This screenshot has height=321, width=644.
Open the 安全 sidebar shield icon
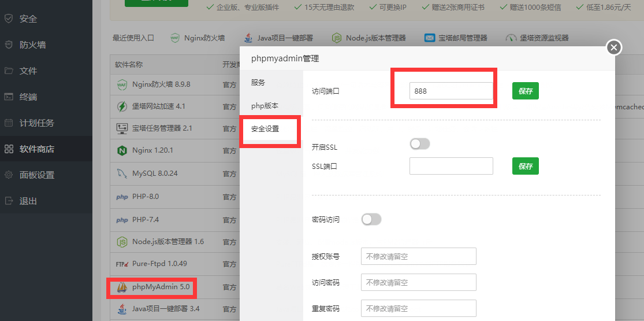[x=9, y=19]
